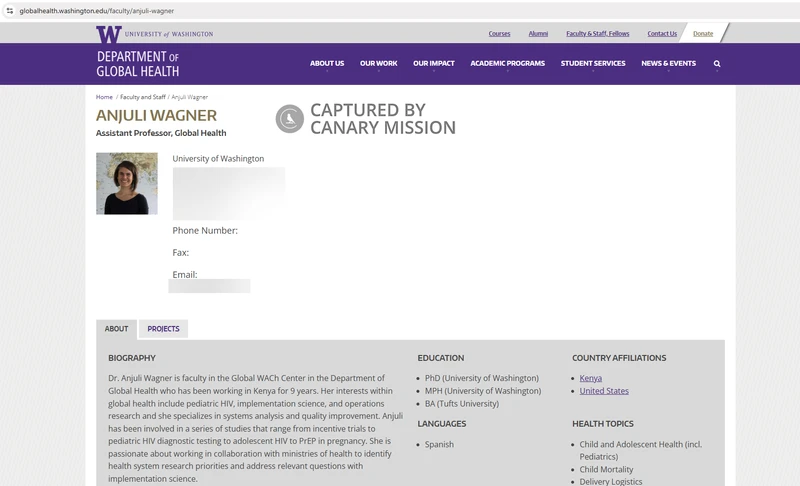Click the search magnifier icon in navigation

[717, 64]
